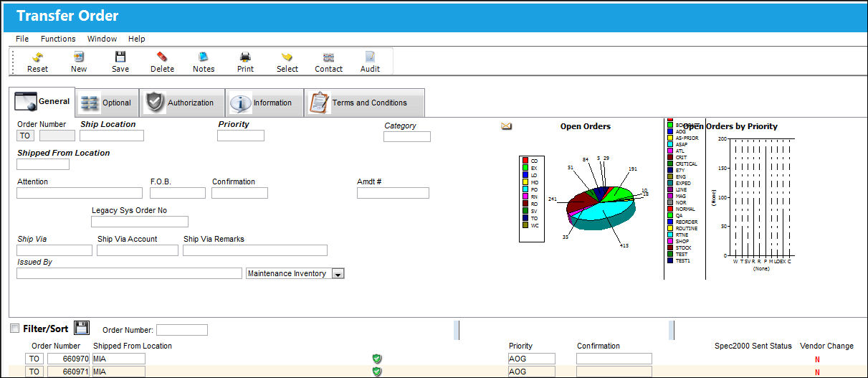Viewport: 868px width, 378px height.
Task: Click the Ship Location input field
Action: [112, 136]
